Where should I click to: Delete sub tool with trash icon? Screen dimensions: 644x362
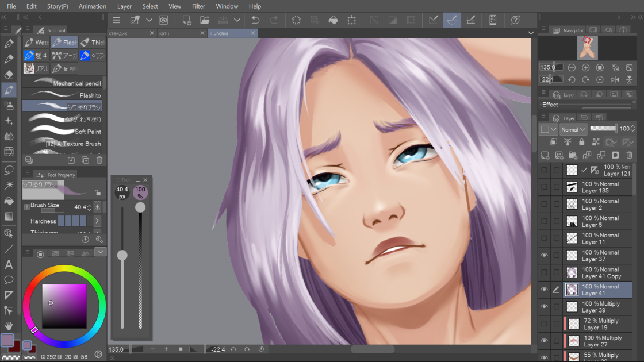coord(99,160)
